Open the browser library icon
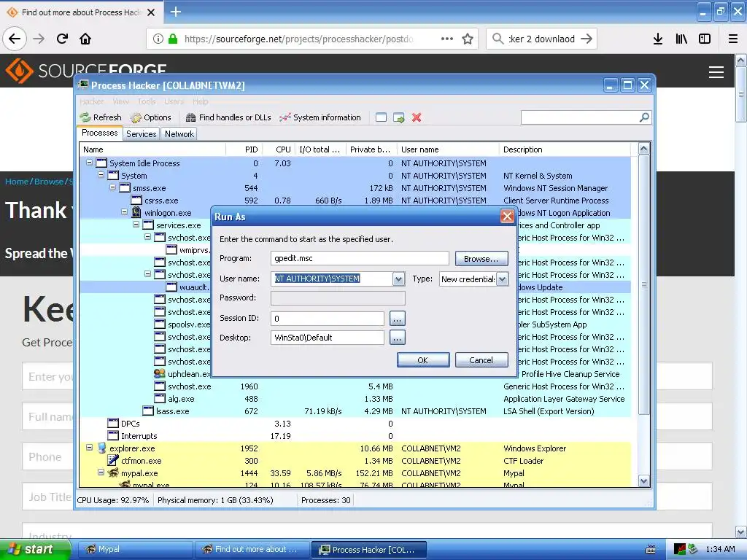This screenshot has width=747, height=560. 681,39
